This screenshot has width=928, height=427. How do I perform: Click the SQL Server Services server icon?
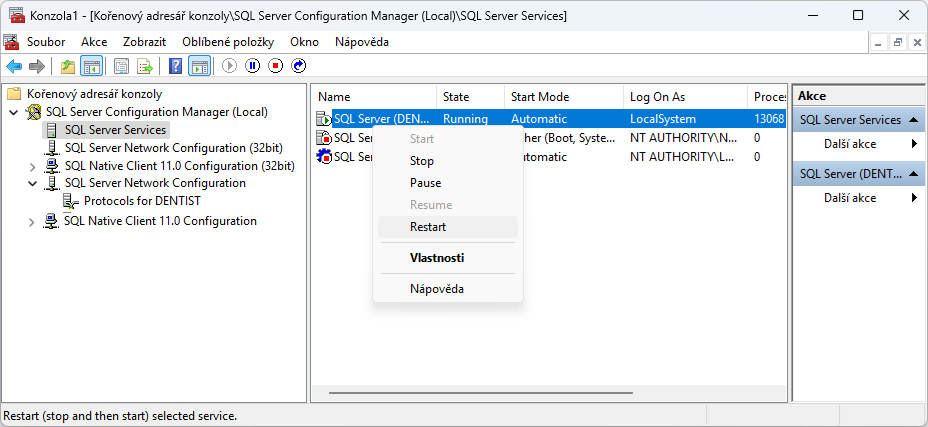click(x=52, y=130)
